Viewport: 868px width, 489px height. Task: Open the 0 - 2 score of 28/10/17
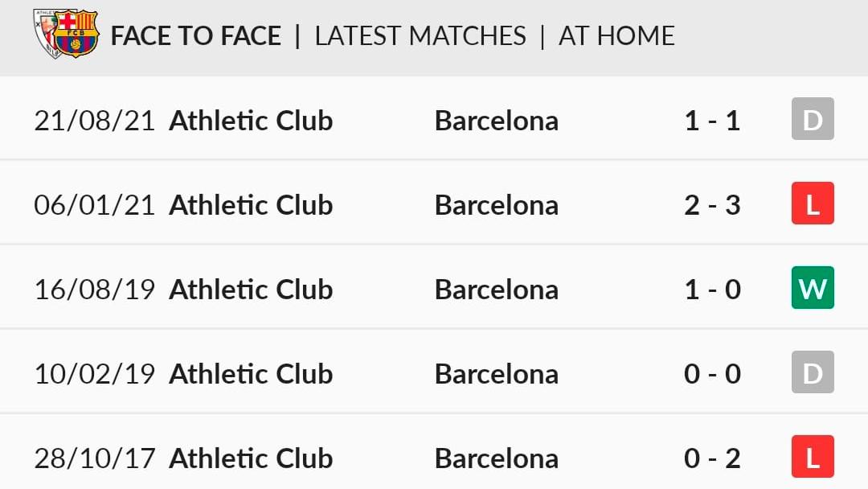[712, 458]
